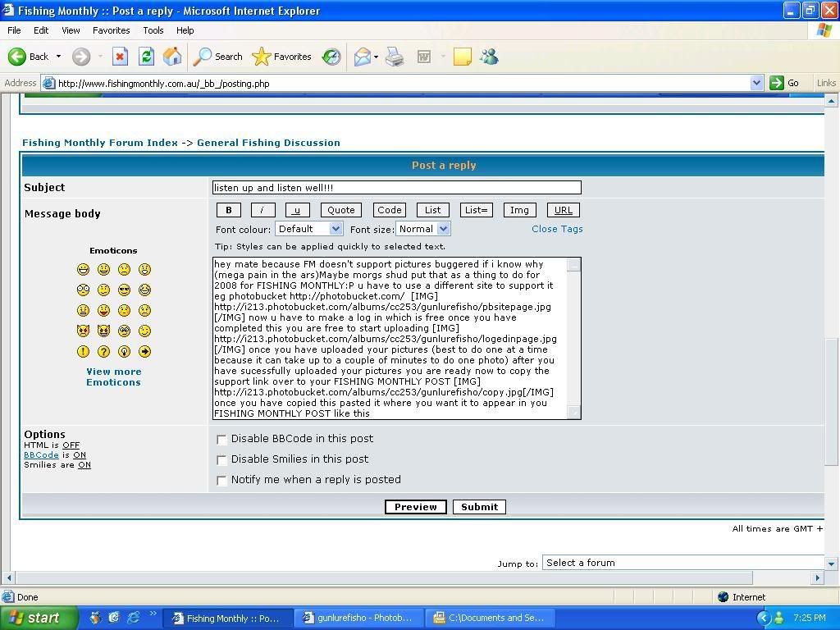Open the View more Emoticons link
The image size is (840, 630).
(x=113, y=377)
